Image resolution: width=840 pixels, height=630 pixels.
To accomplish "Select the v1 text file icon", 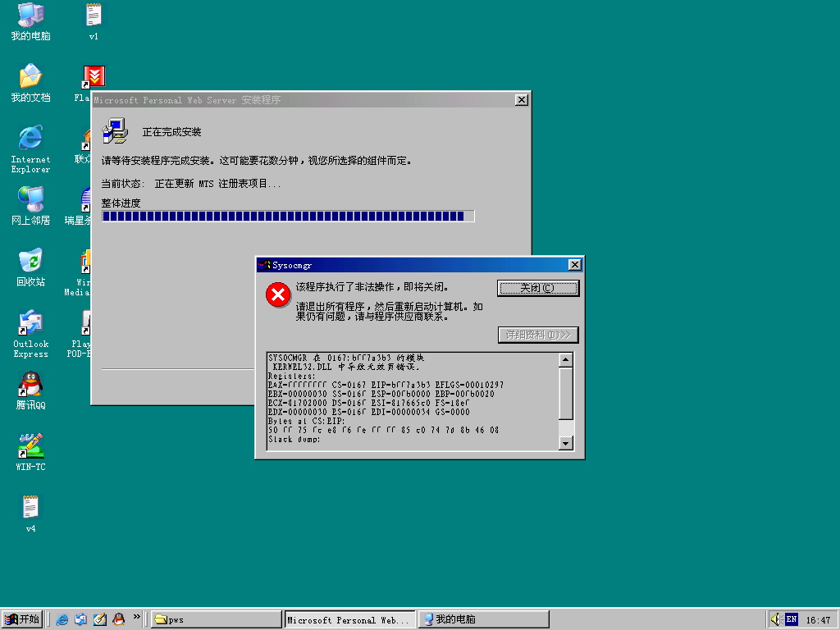I will pos(94,22).
